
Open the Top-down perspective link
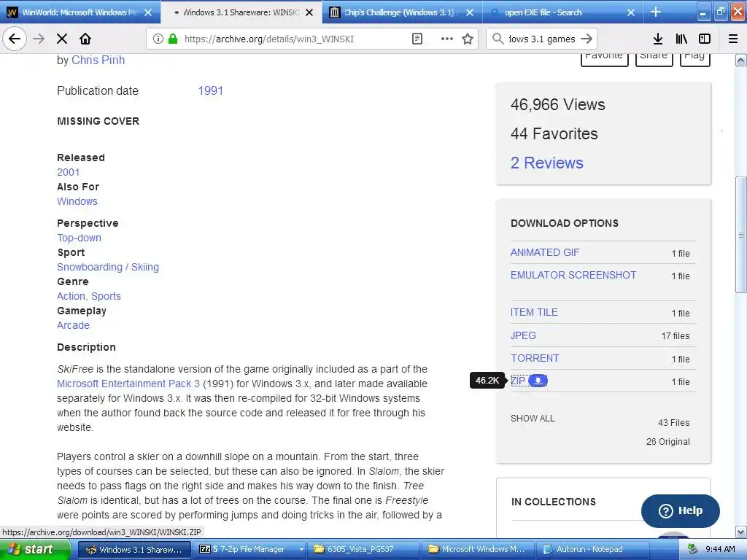[x=79, y=238]
